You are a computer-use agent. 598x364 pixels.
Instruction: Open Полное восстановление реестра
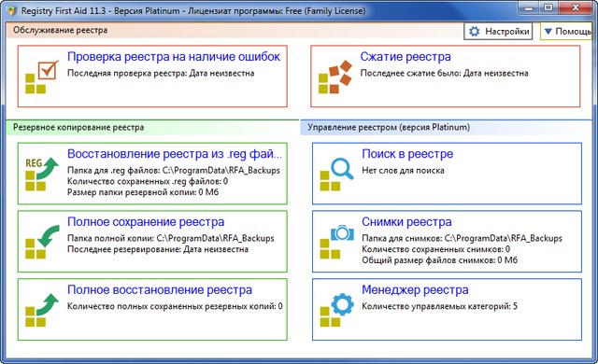tap(152, 310)
